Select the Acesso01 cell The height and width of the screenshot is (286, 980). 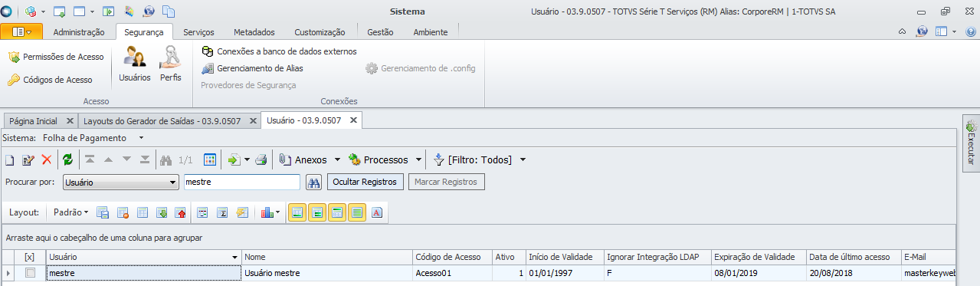pyautogui.click(x=452, y=273)
